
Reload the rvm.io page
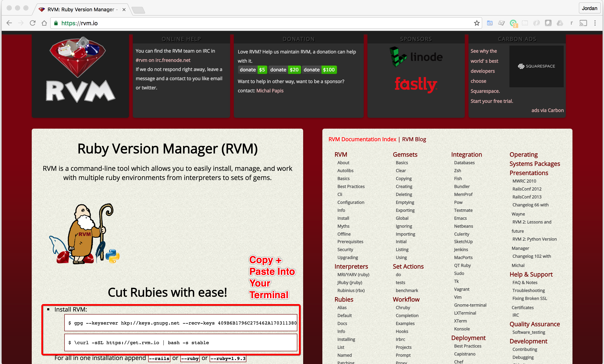(x=33, y=23)
